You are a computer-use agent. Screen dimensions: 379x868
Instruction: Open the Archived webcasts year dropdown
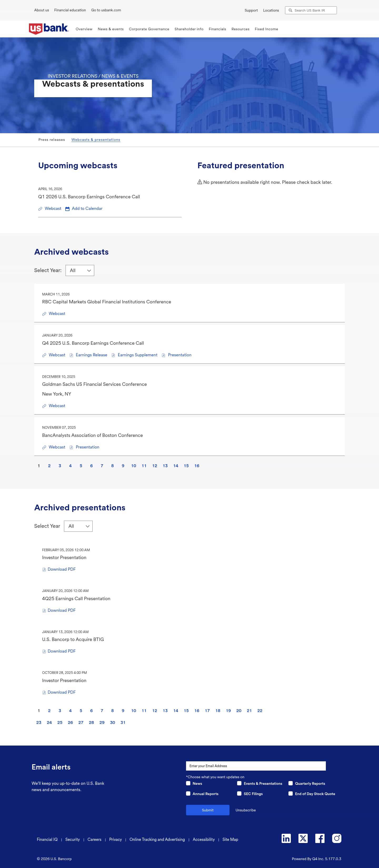(x=80, y=270)
